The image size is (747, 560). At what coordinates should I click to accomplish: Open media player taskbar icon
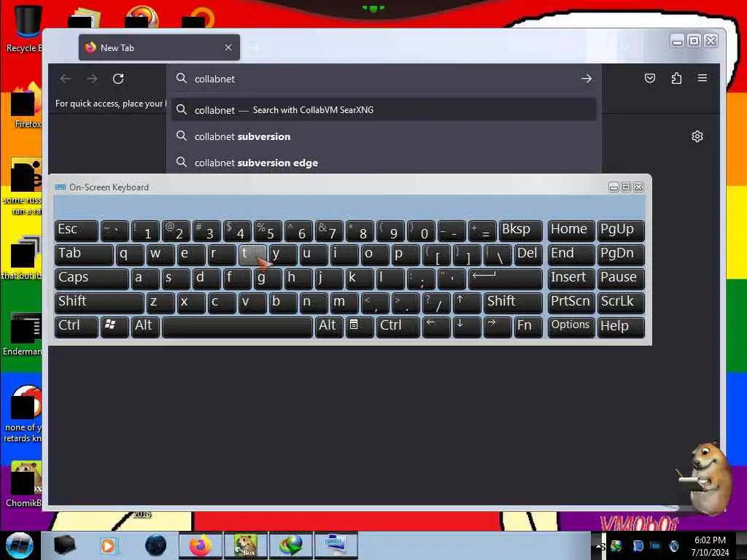109,545
